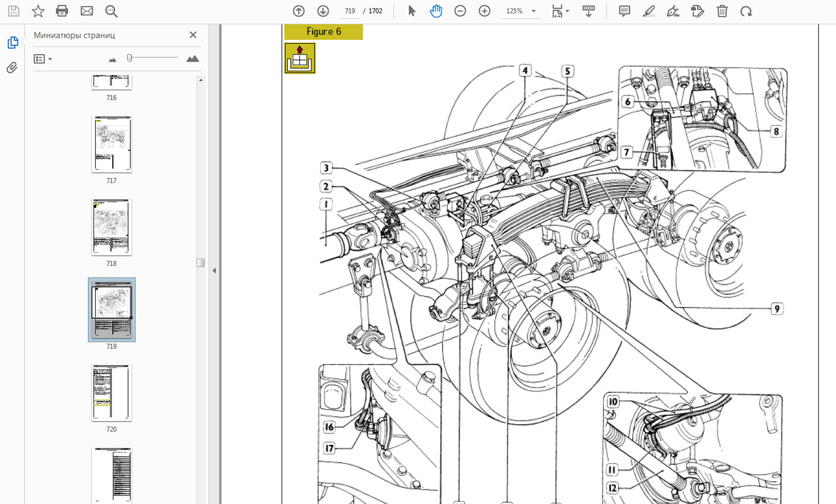Add a sticky note comment
The height and width of the screenshot is (504, 836).
pyautogui.click(x=624, y=11)
